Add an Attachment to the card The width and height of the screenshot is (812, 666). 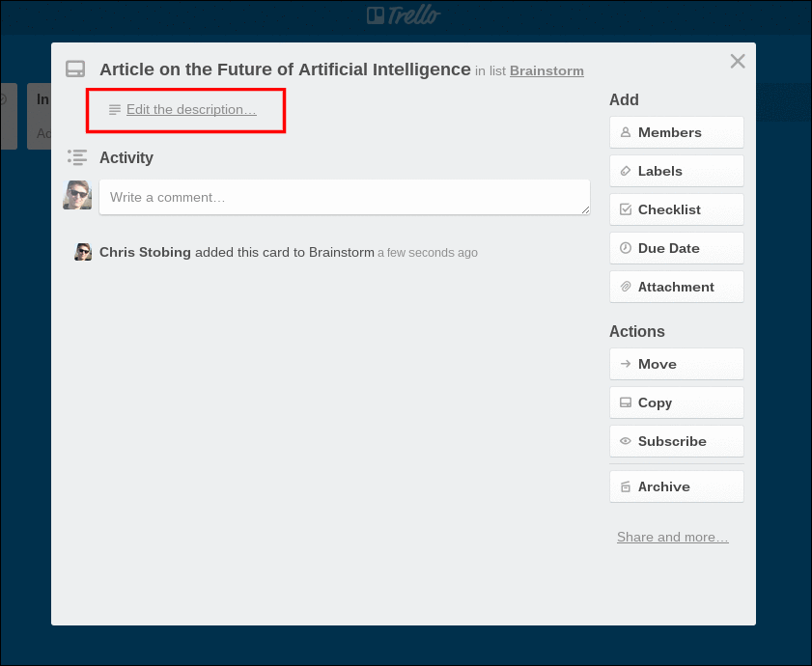point(676,287)
